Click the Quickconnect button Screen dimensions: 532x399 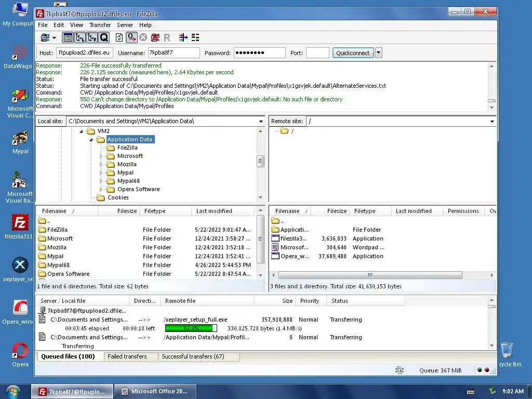click(x=353, y=53)
